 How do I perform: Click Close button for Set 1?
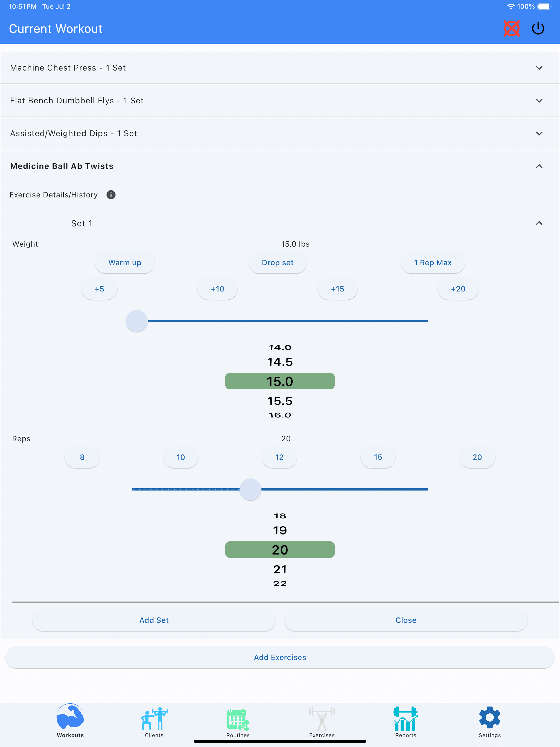pos(406,620)
